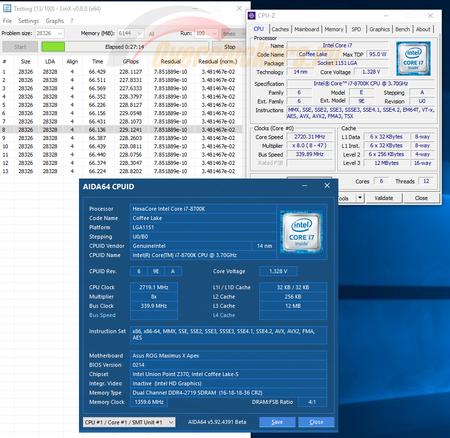Switch to the Mainboard tab in CPU-Z
Screen dimensions: 450x438
(x=307, y=29)
